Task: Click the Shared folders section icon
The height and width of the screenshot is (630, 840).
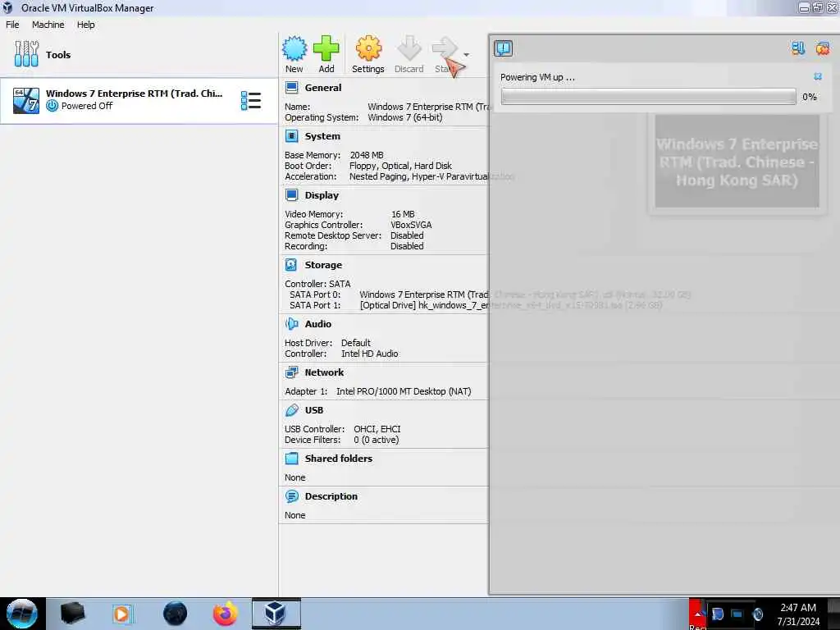Action: click(291, 459)
